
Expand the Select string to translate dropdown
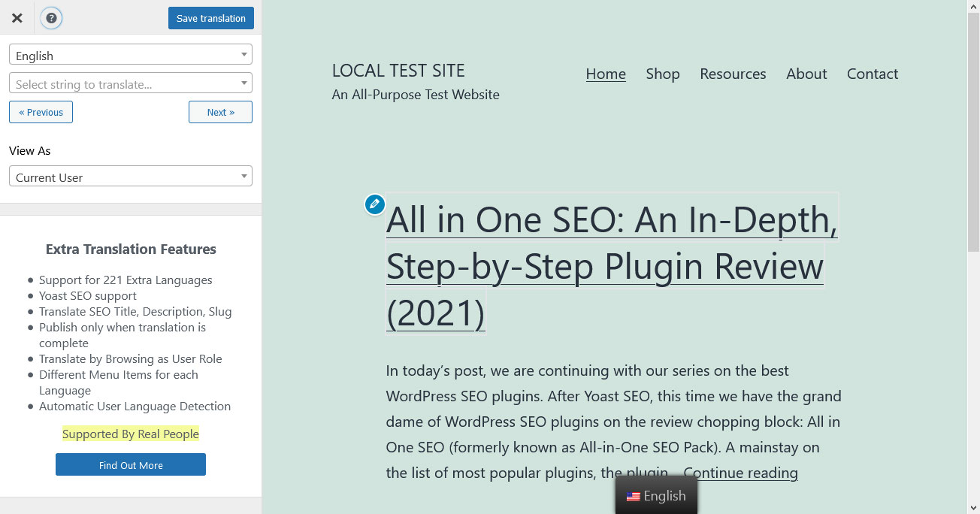[131, 83]
